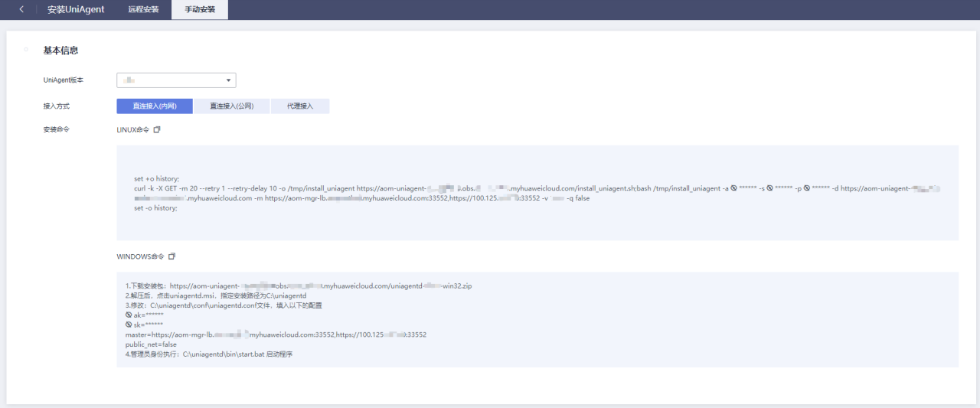Click the master= line in Windows config
980x408 pixels.
(x=276, y=335)
